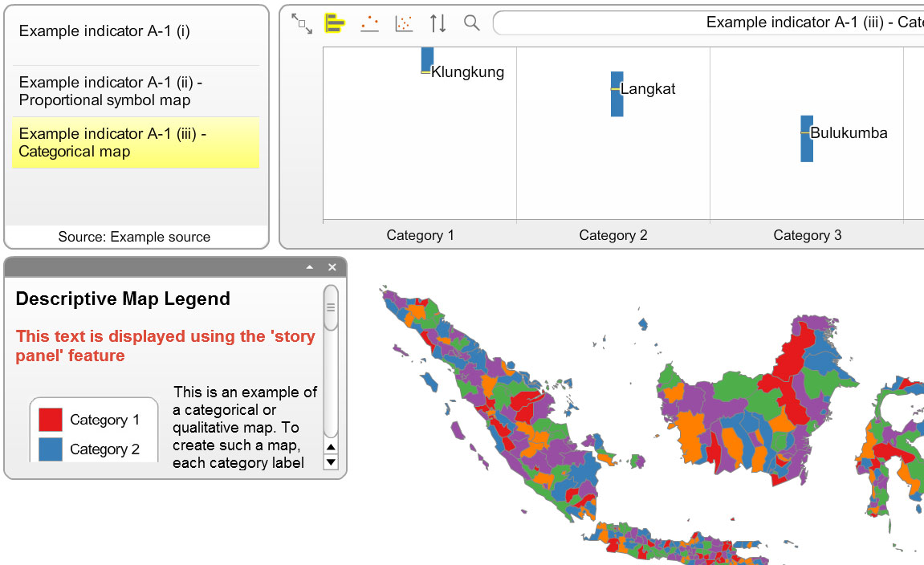Click the expand panel arrows icon
The width and height of the screenshot is (924, 565).
[302, 23]
